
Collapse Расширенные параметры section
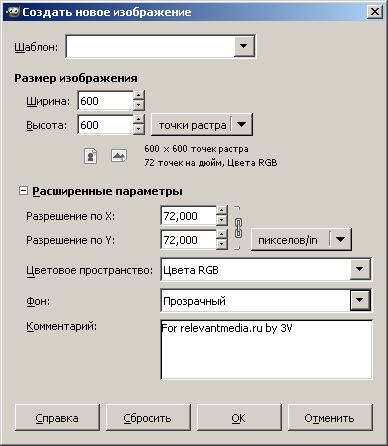point(23,191)
